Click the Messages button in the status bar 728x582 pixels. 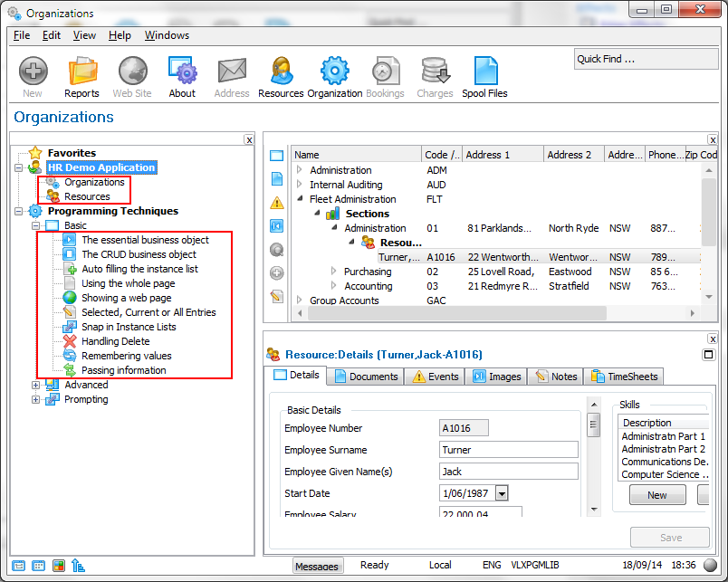(317, 567)
